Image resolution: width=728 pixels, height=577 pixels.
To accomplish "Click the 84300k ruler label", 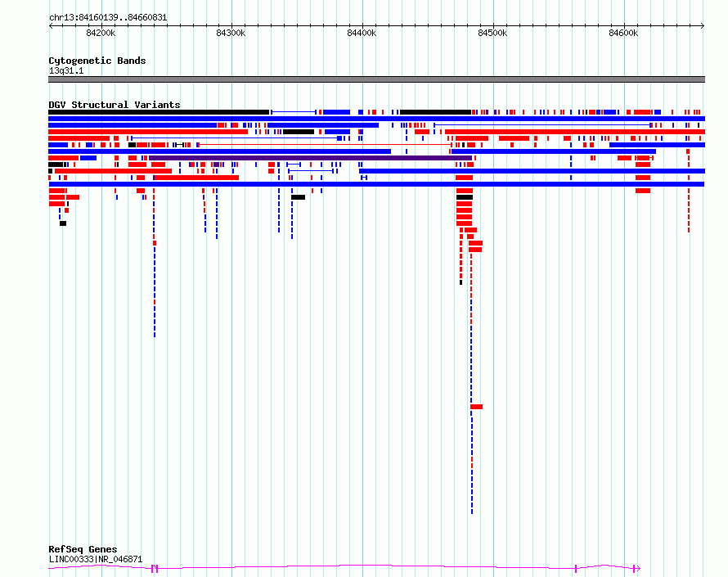I will (231, 33).
